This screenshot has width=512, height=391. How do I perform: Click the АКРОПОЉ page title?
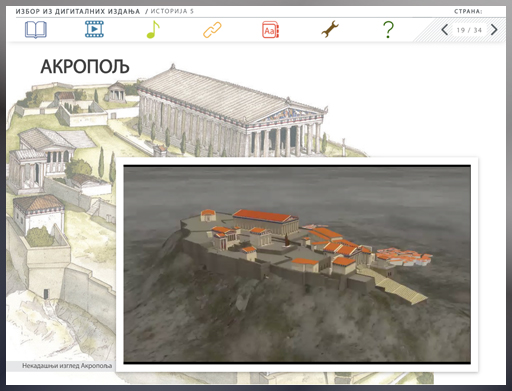85,67
